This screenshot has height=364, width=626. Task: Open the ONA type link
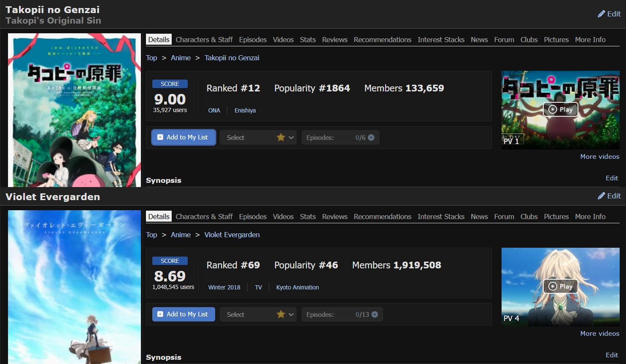pyautogui.click(x=214, y=110)
